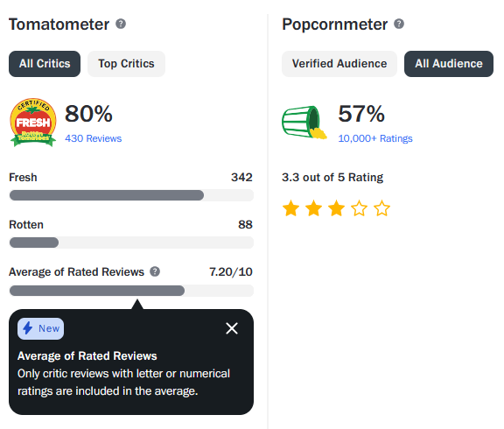Open the 10,000+ Ratings link
This screenshot has height=429, width=504.
[375, 138]
